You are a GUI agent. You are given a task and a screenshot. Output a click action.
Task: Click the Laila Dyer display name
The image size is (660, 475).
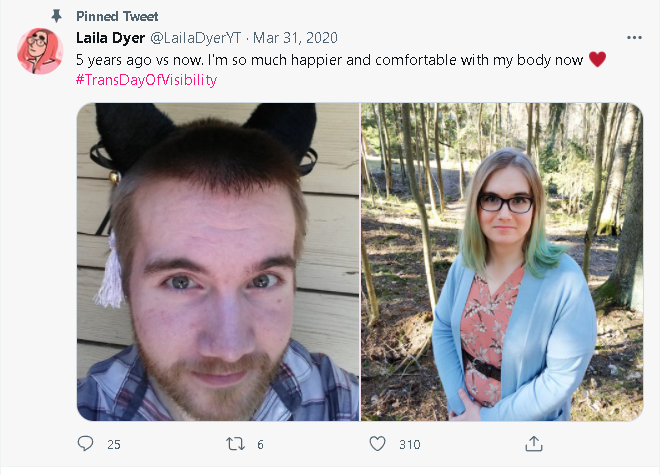click(110, 38)
